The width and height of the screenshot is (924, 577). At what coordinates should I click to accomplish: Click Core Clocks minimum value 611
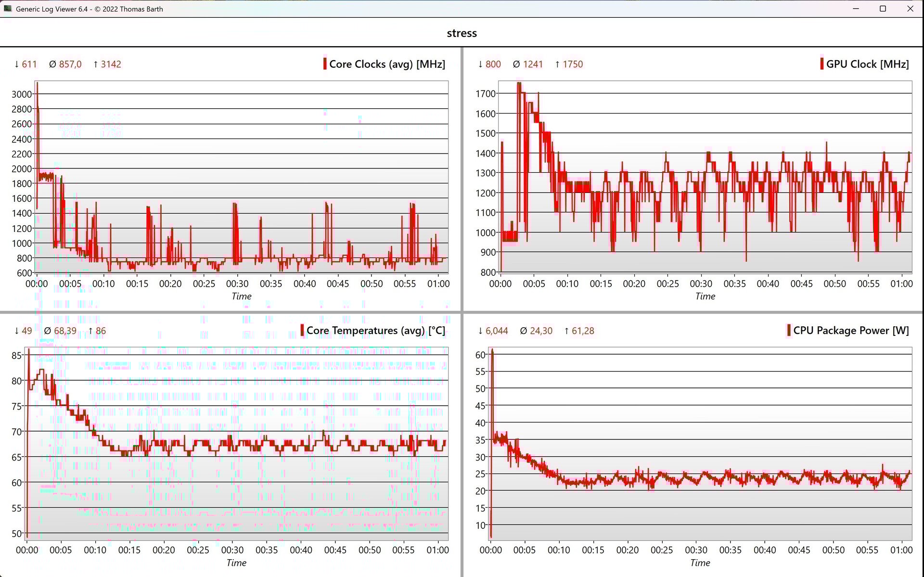pyautogui.click(x=29, y=64)
